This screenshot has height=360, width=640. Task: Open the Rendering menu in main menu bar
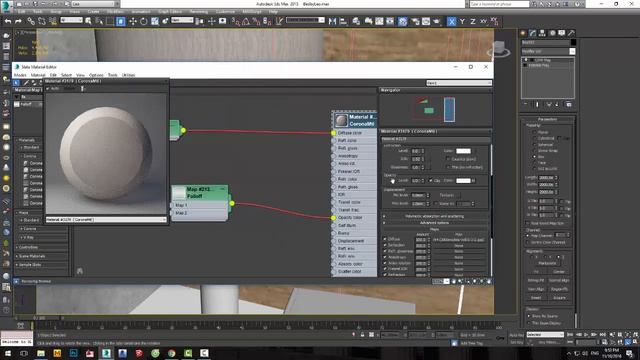(x=199, y=12)
